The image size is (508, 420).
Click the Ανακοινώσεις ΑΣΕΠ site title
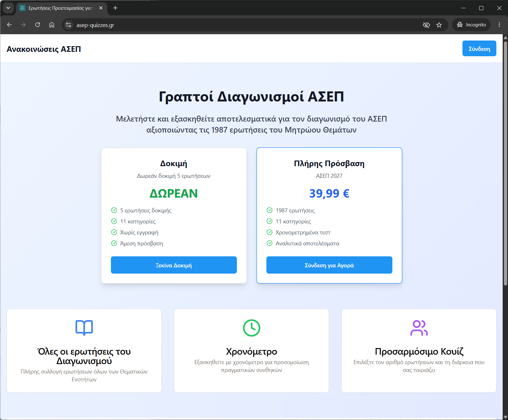click(x=44, y=49)
